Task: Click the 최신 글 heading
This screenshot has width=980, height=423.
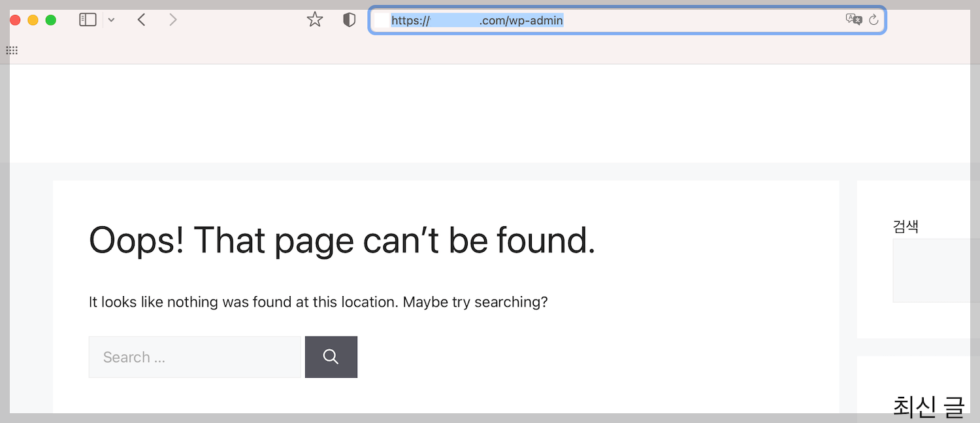Action: pyautogui.click(x=928, y=407)
